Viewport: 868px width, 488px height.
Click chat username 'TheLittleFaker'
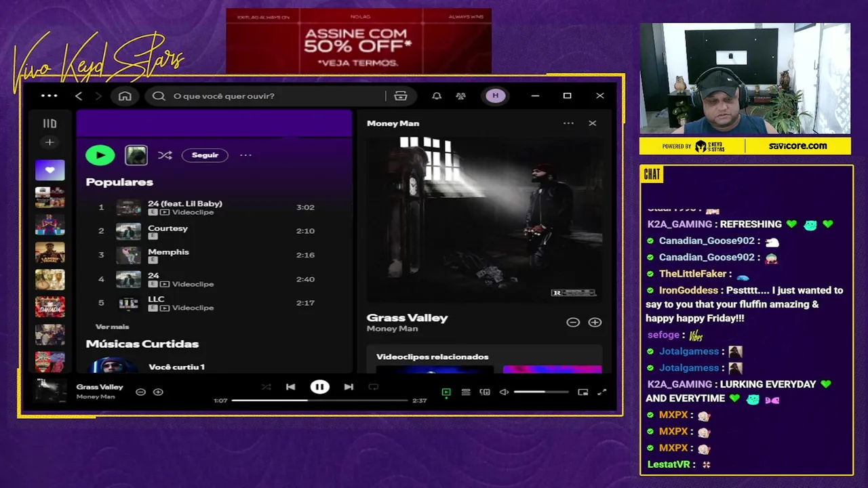(x=692, y=274)
